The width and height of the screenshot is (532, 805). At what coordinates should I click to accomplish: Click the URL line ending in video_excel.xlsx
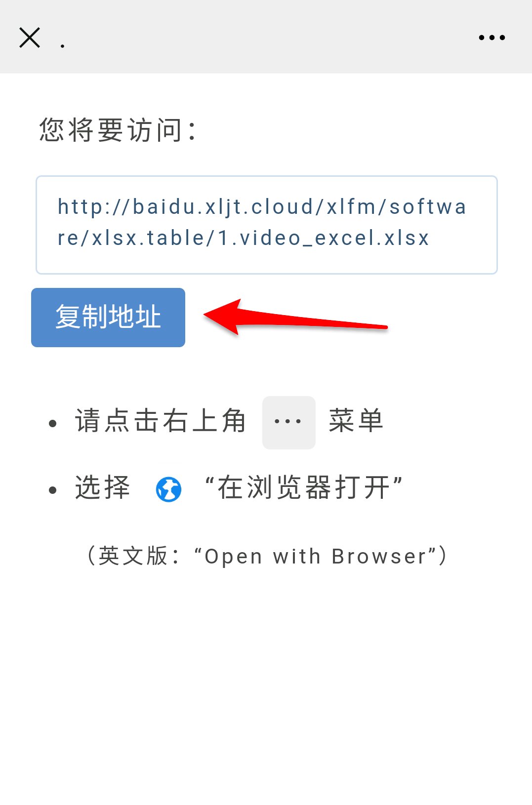244,238
